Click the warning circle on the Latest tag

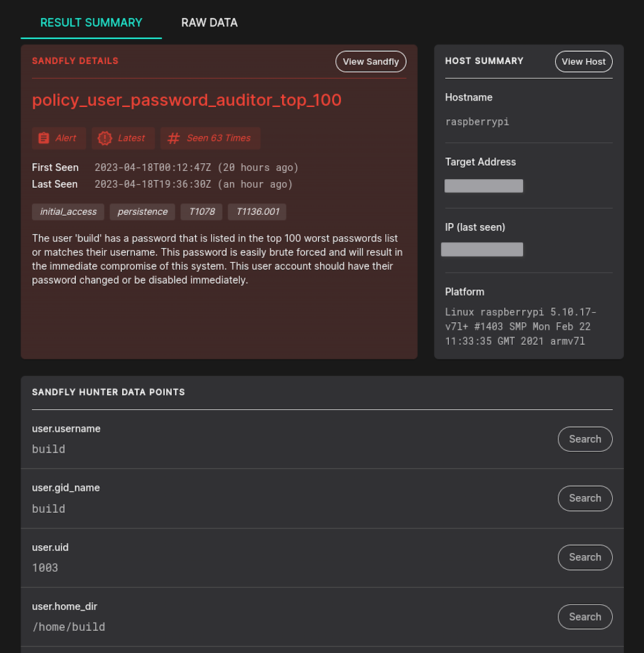pyautogui.click(x=105, y=138)
